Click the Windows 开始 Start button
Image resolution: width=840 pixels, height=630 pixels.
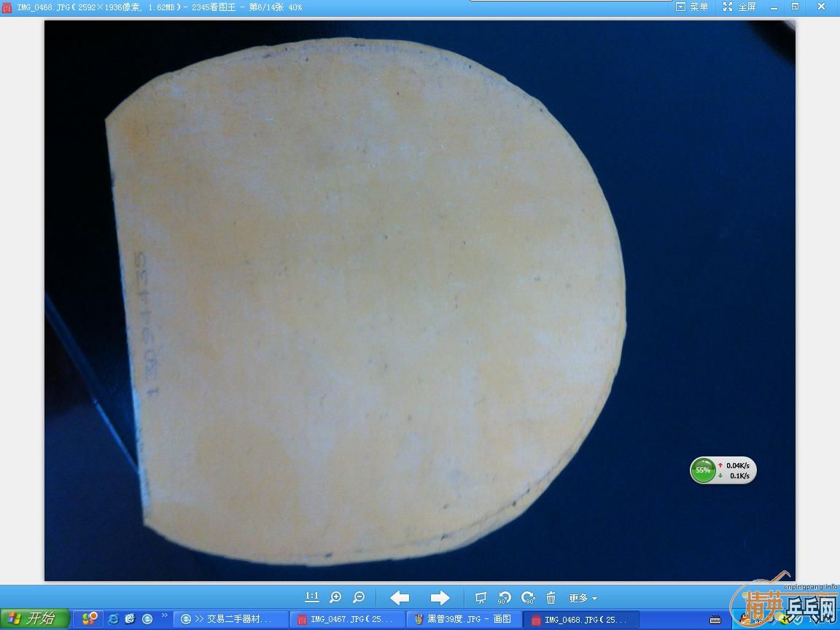click(x=34, y=619)
